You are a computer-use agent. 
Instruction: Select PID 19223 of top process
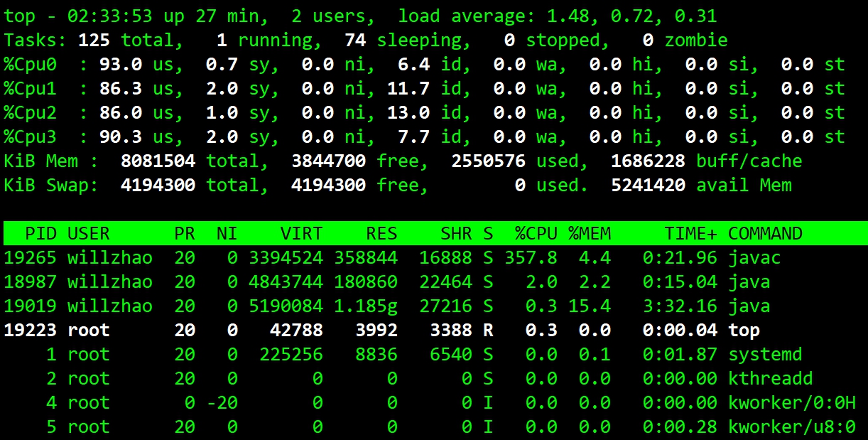coord(31,330)
